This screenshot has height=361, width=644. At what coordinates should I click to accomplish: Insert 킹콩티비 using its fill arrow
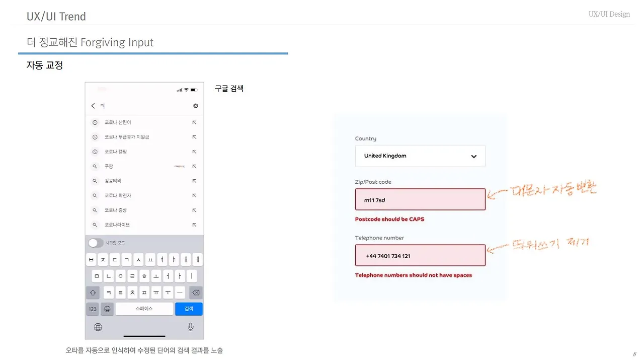click(x=194, y=181)
